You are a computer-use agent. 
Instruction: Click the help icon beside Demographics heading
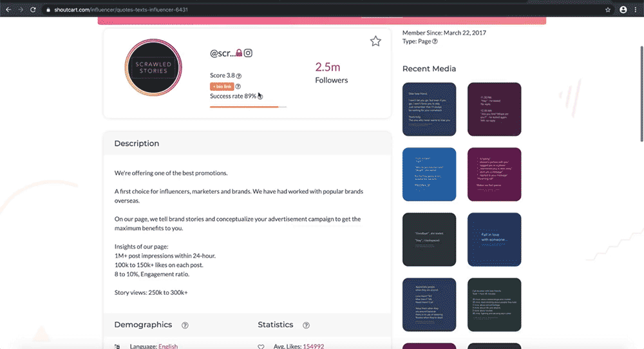pos(185,325)
